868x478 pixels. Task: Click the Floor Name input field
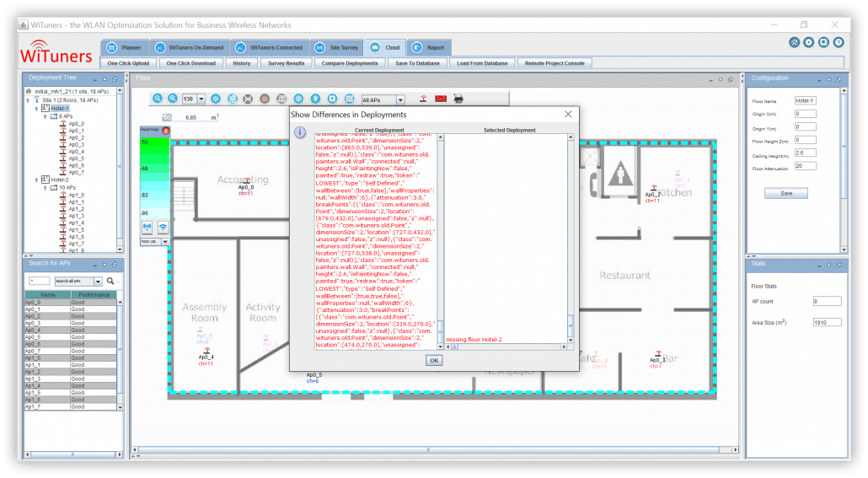(x=806, y=101)
